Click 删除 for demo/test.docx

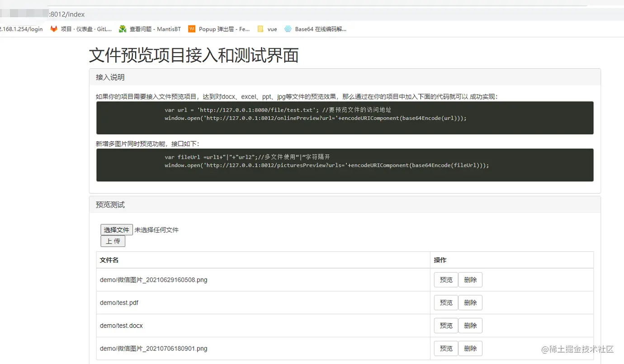pos(470,326)
